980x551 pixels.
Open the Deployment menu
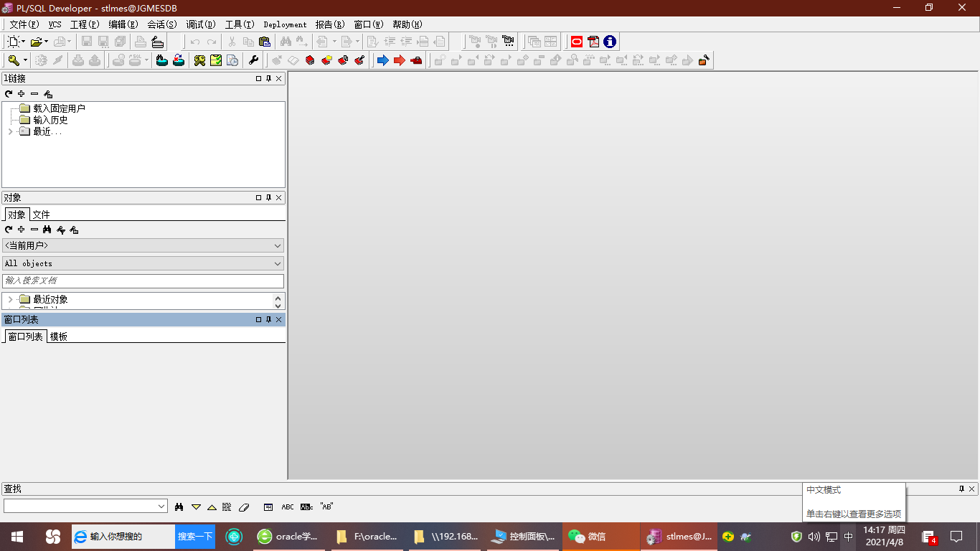pyautogui.click(x=285, y=24)
